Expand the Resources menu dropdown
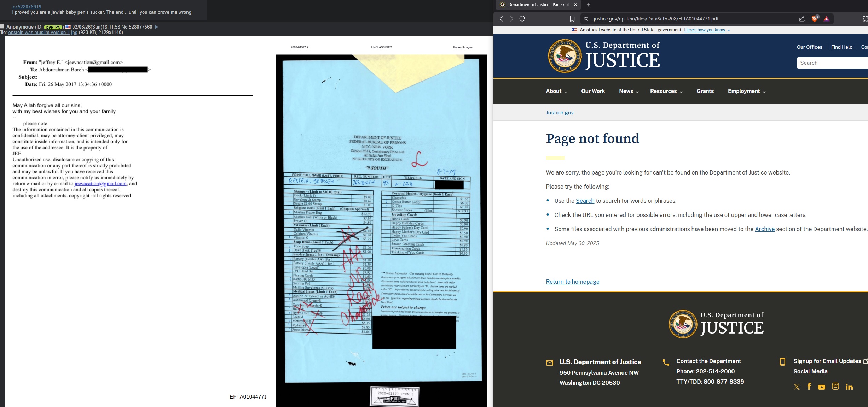Screen dimensions: 868x407 (666, 91)
